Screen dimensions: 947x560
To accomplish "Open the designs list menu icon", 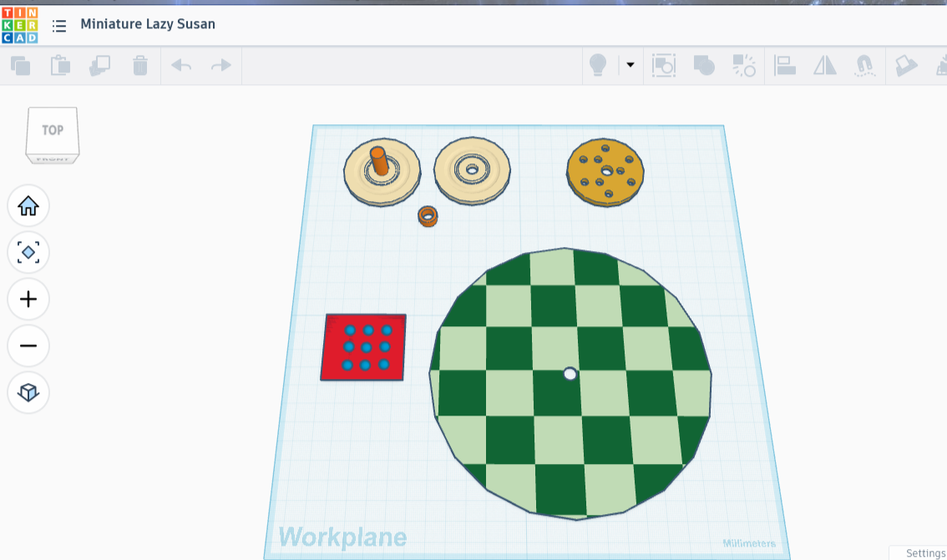I will click(59, 25).
